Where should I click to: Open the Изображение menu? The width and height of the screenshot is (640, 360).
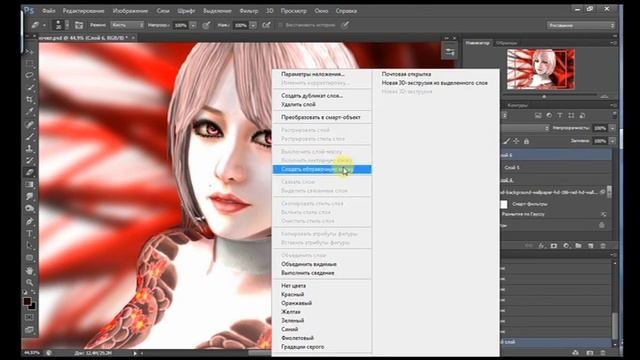130,11
